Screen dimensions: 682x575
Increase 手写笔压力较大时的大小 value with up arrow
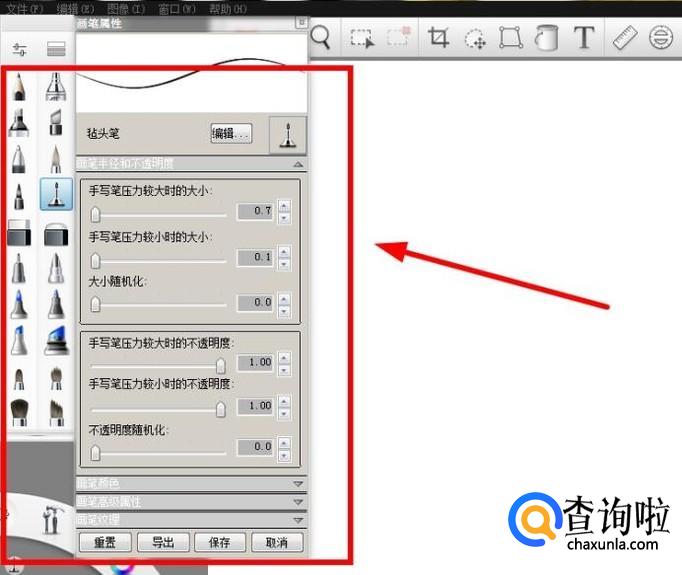pos(284,206)
